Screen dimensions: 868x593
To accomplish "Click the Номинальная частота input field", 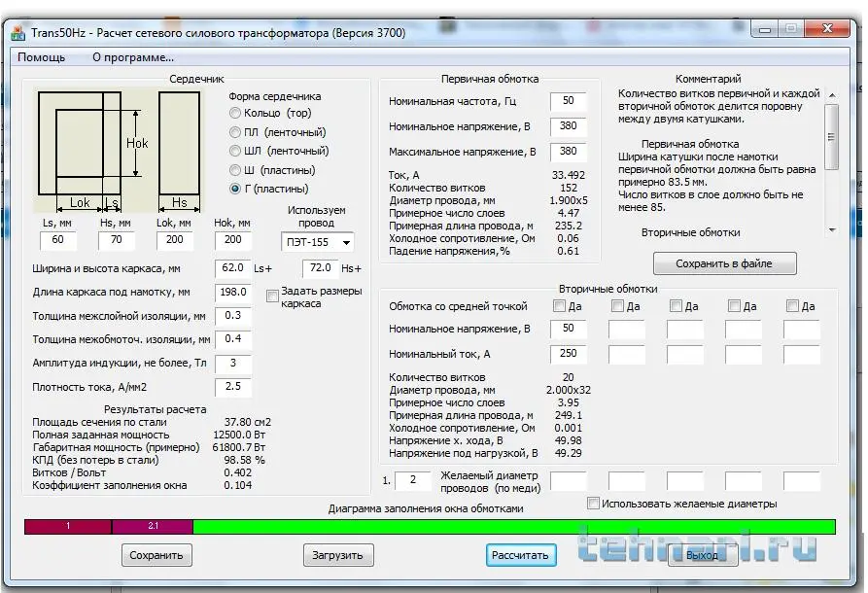I will coord(569,101).
